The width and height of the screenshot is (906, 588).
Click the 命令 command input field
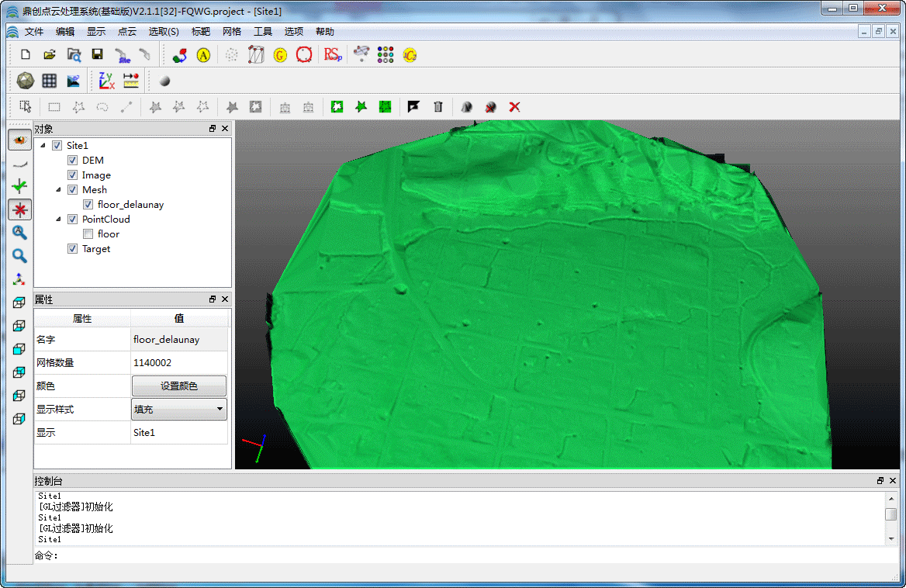coord(465,555)
